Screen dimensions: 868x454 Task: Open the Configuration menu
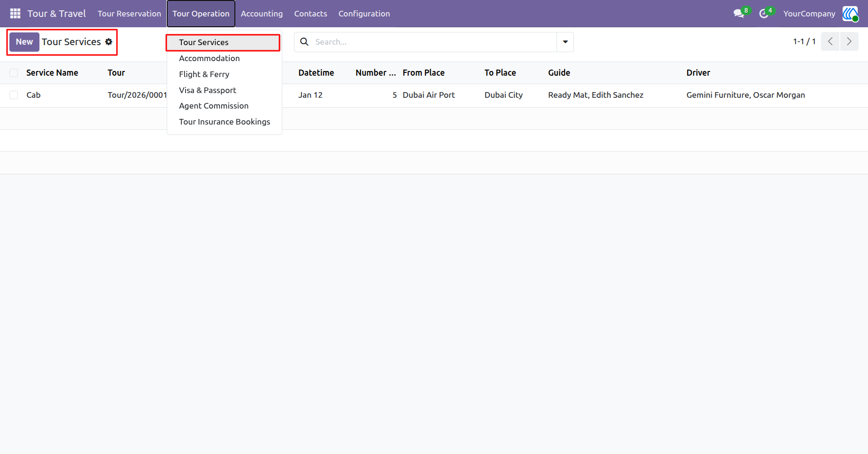[364, 14]
